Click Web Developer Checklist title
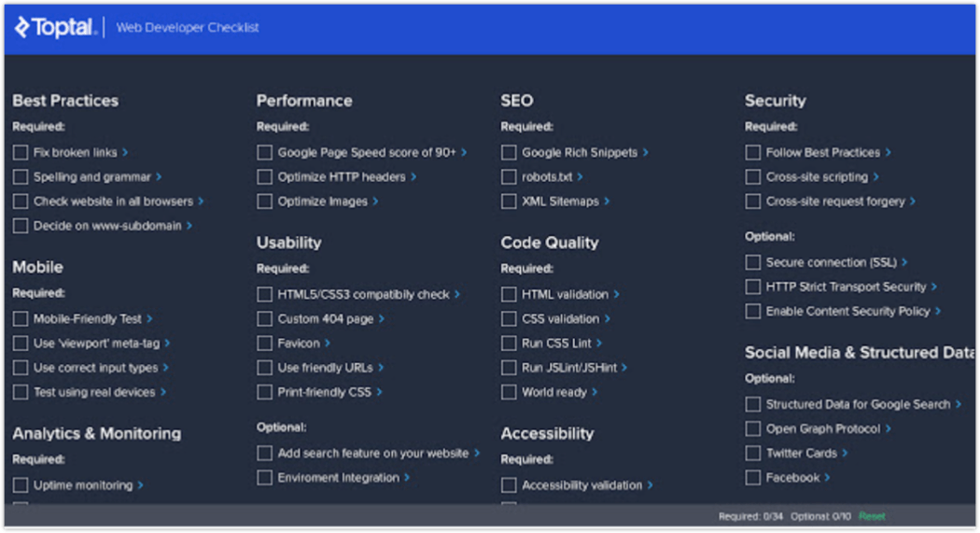The width and height of the screenshot is (980, 533). pos(188,27)
